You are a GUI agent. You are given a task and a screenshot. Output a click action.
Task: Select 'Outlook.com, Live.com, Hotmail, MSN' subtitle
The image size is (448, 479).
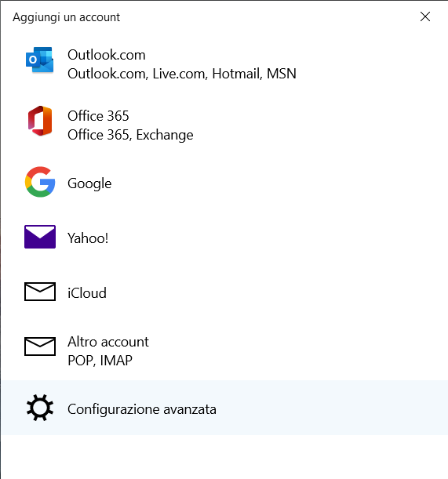coord(182,74)
